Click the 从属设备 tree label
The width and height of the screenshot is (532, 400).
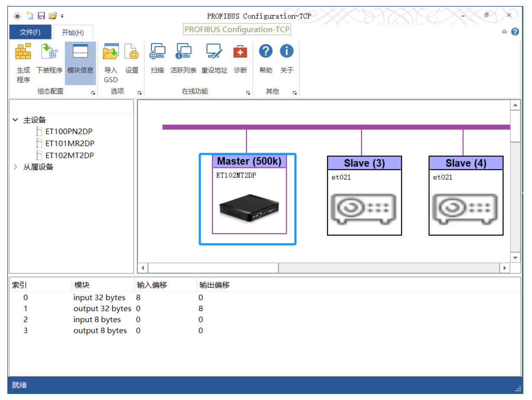(x=38, y=167)
